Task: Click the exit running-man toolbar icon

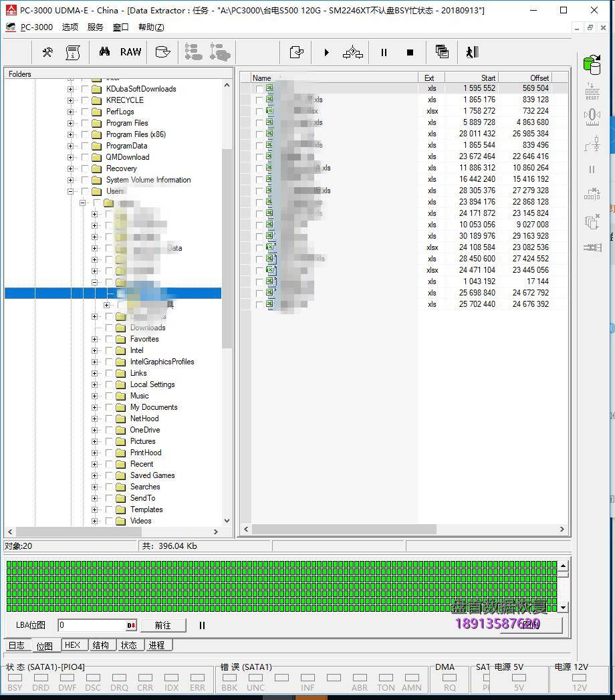Action: 472,52
